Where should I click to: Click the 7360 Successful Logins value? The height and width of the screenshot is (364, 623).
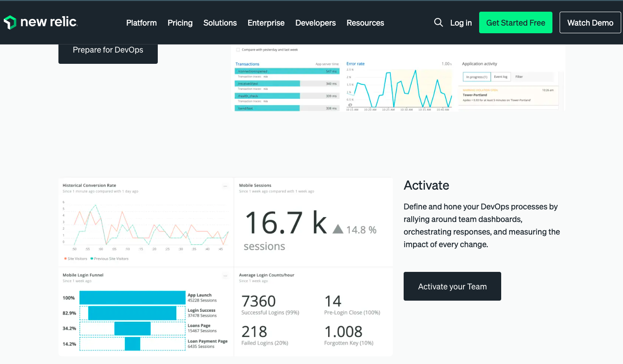pyautogui.click(x=258, y=301)
